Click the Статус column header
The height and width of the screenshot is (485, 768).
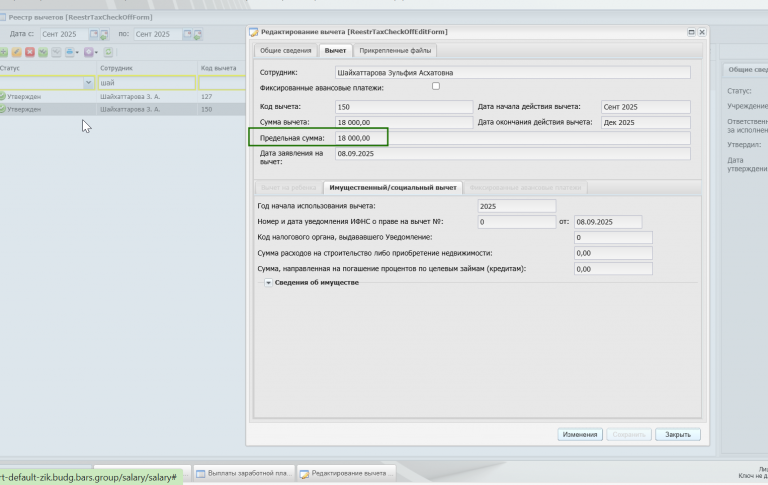[48, 68]
